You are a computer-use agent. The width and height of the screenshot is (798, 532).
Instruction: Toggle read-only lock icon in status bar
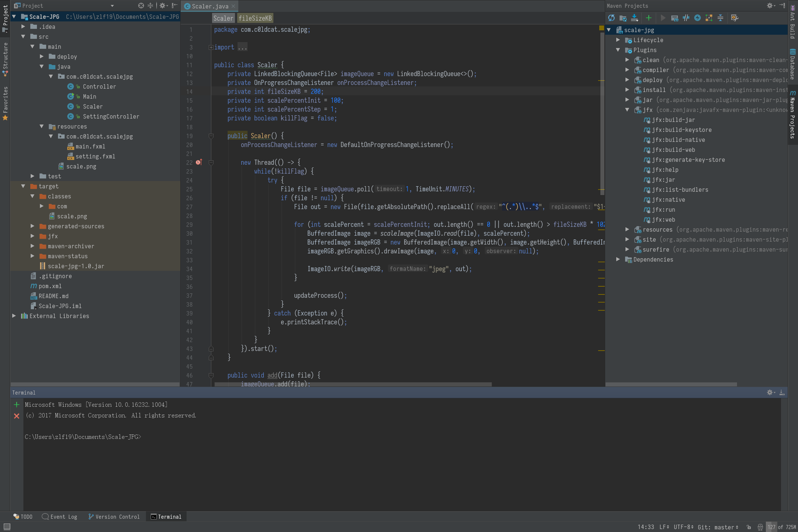748,527
